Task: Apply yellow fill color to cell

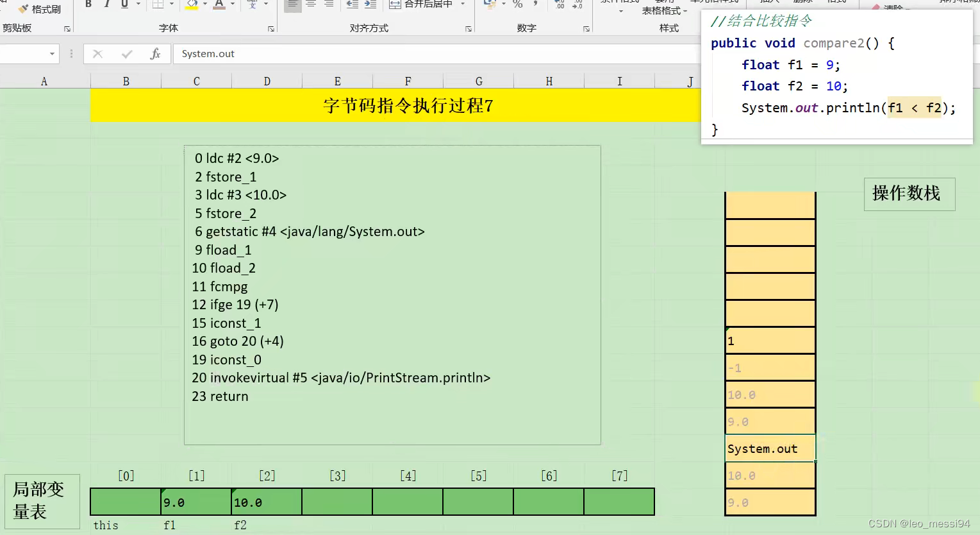Action: click(x=192, y=4)
